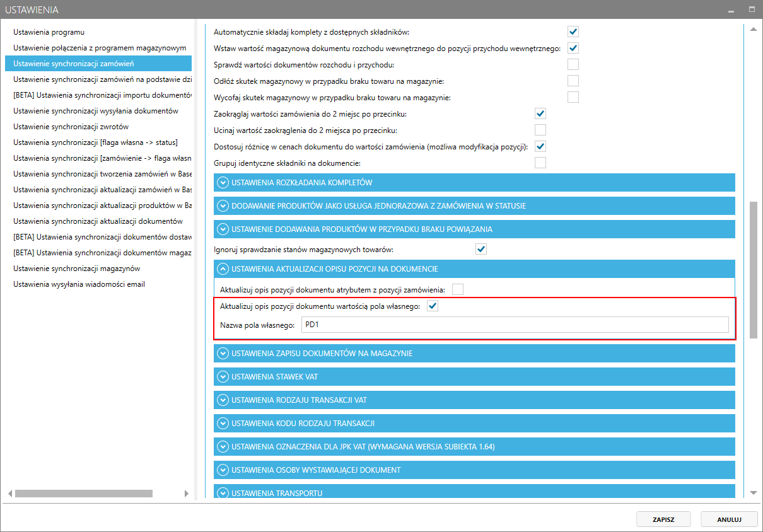The width and height of the screenshot is (763, 532).
Task: Click the scroll down arrow of settings panel
Action: [x=753, y=492]
